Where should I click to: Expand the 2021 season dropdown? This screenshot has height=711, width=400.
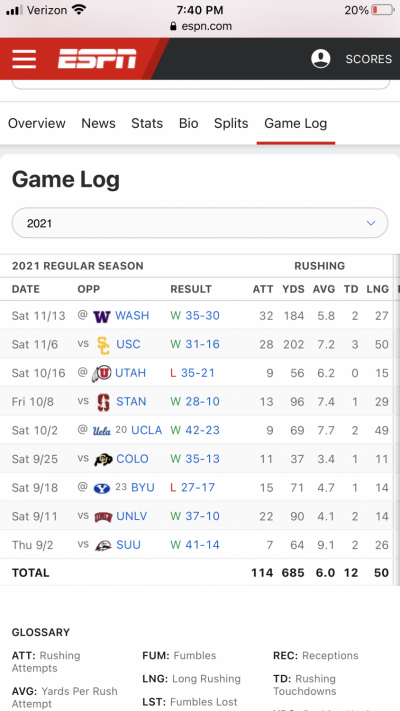tap(200, 223)
